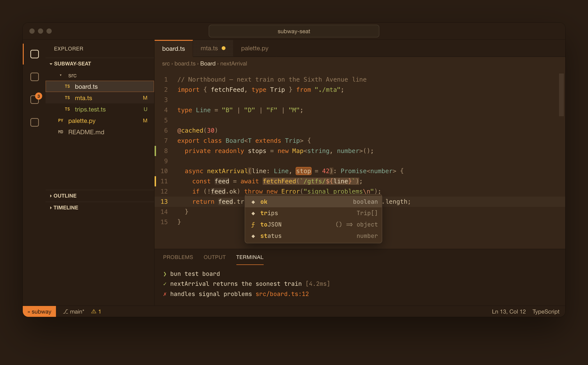Accept the status number suggestion

pyautogui.click(x=313, y=236)
